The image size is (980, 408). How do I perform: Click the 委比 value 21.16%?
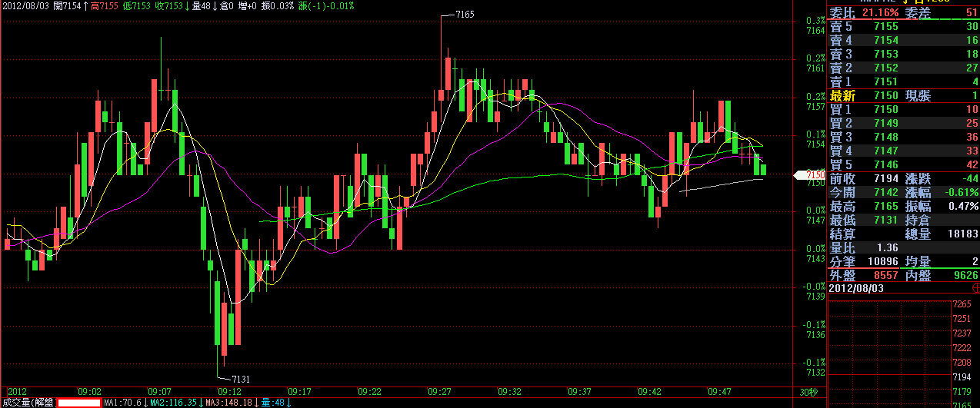tap(880, 12)
